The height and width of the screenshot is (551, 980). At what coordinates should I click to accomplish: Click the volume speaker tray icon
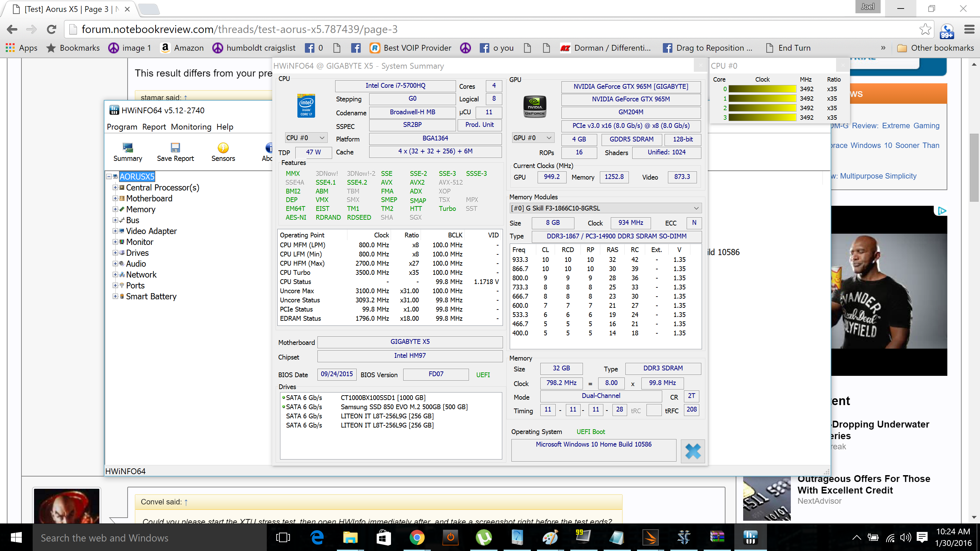(906, 537)
